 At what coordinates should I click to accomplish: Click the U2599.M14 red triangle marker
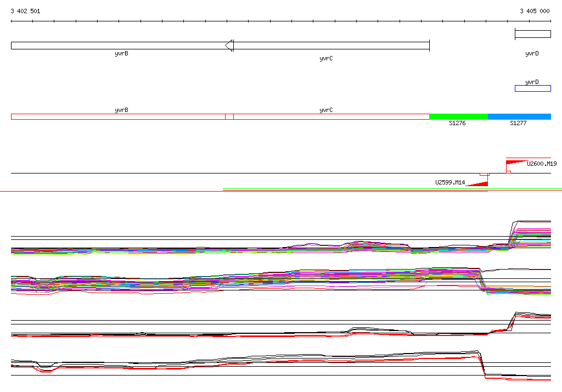479,184
